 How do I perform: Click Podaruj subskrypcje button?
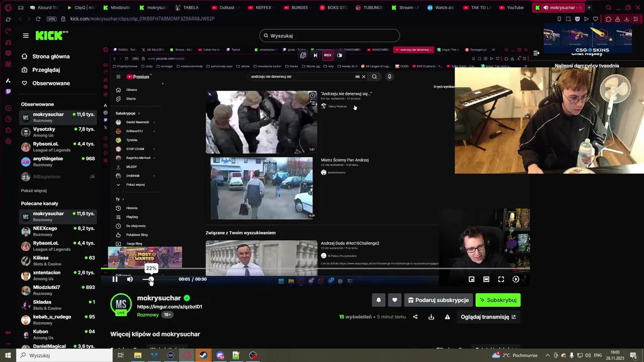(x=439, y=300)
